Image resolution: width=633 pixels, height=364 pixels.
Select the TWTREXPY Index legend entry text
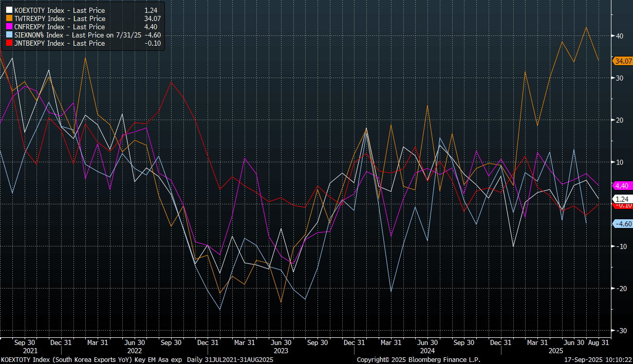tap(60, 19)
